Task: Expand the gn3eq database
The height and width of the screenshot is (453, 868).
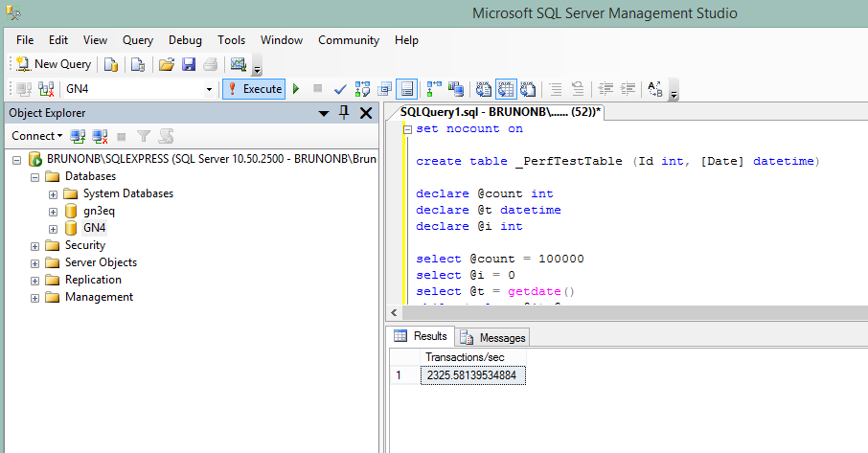Action: [53, 212]
